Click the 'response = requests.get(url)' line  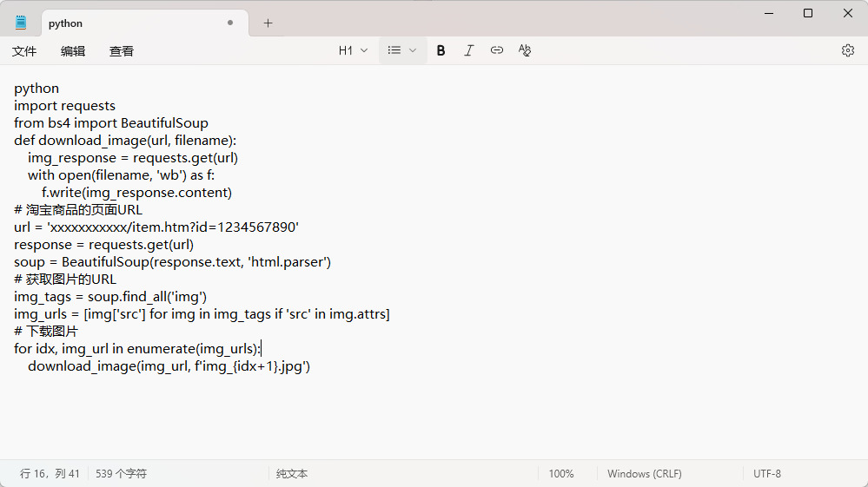104,244
